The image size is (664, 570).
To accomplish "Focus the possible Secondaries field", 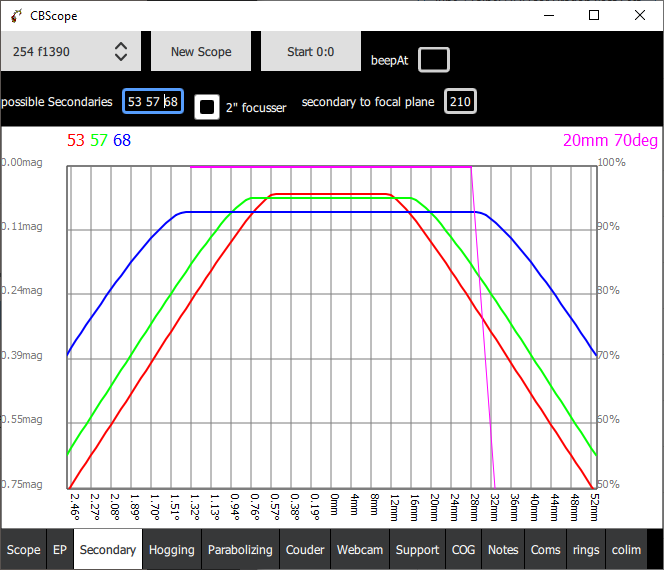I will pos(153,101).
